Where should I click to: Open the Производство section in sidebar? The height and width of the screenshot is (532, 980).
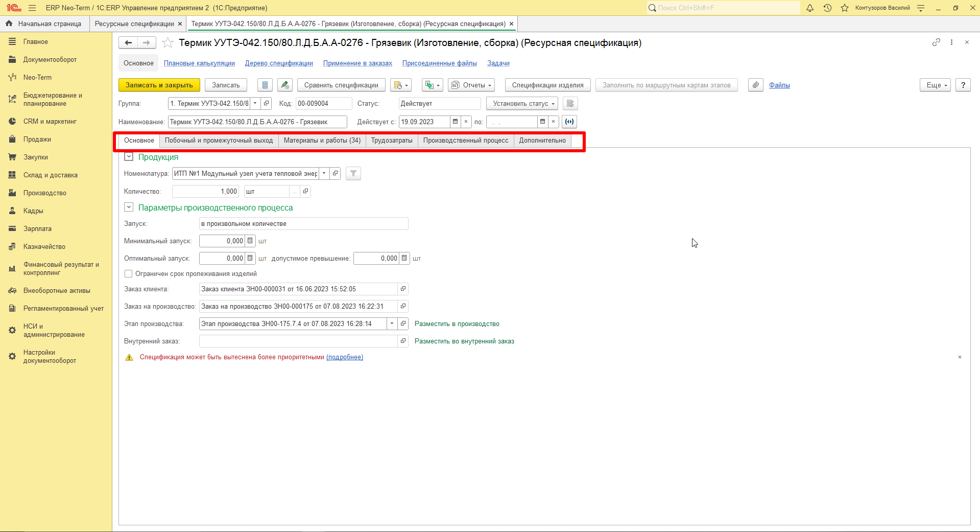(x=45, y=193)
